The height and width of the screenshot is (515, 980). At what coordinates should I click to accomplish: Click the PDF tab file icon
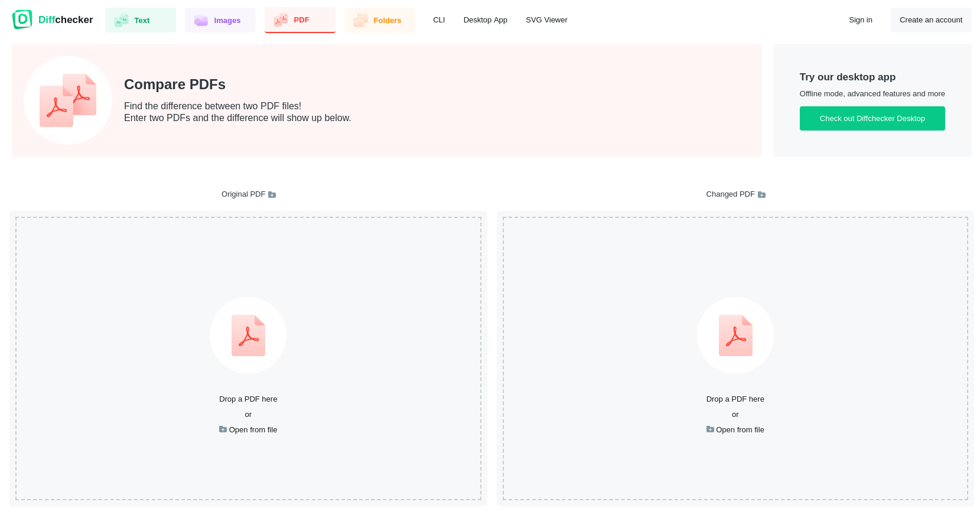point(281,20)
